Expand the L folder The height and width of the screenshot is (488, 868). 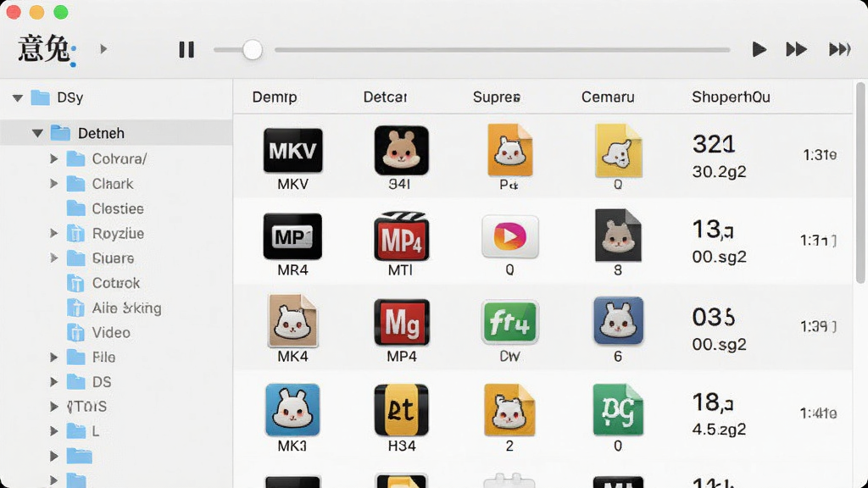point(53,431)
